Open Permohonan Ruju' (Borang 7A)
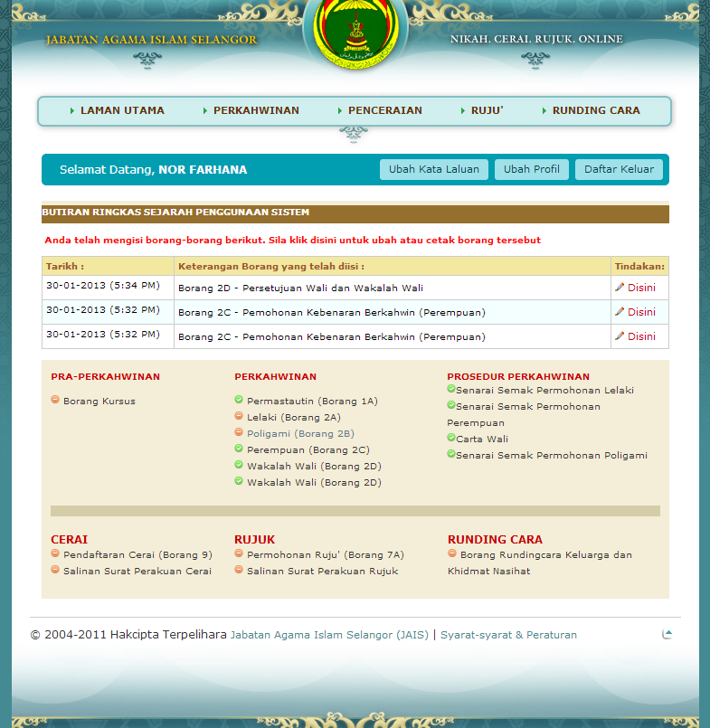This screenshot has height=728, width=710. point(326,555)
